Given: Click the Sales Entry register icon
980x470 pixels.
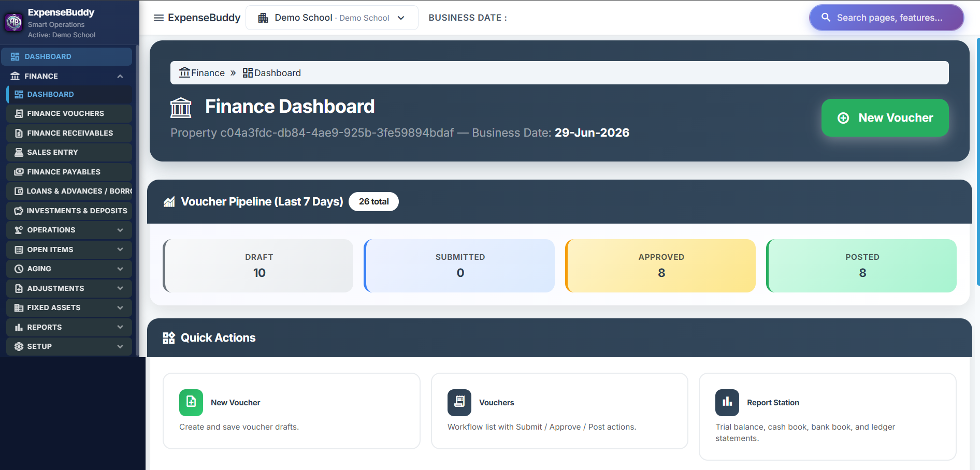Looking at the screenshot, I should 19,152.
